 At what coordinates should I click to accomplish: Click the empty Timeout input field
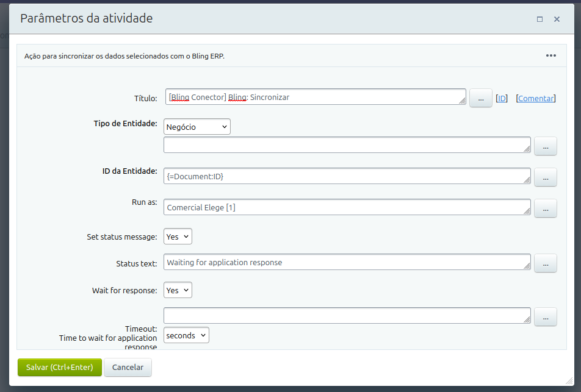click(x=345, y=315)
